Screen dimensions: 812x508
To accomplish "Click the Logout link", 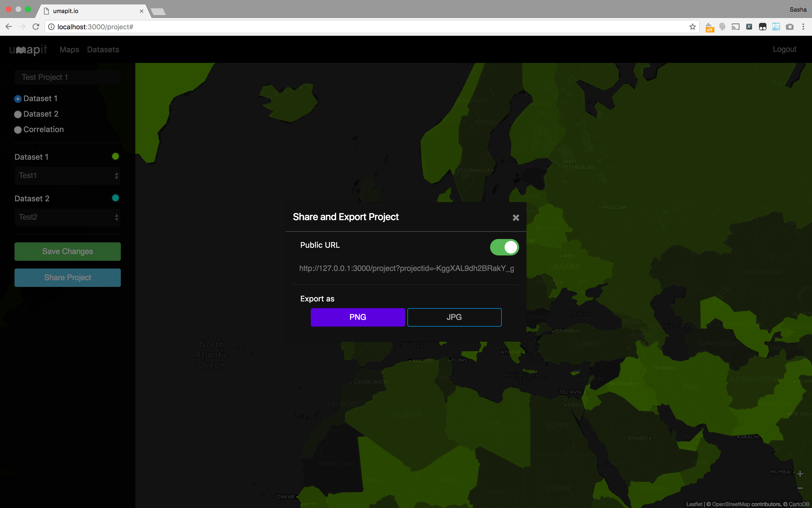I will pos(784,49).
